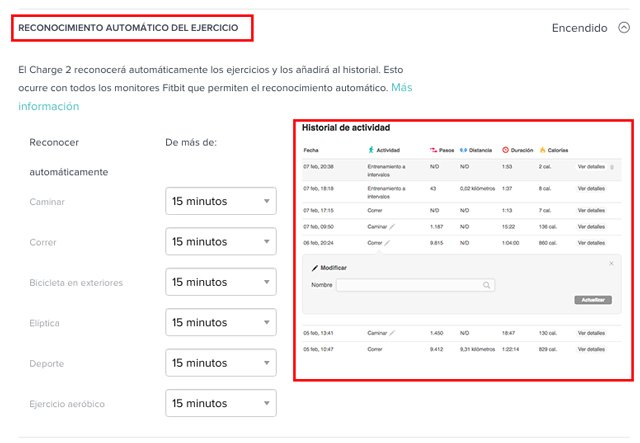Edit the 07 feb 09:50 Caminar pencil icon
Viewport: 640px width, 443px height.
click(x=392, y=227)
